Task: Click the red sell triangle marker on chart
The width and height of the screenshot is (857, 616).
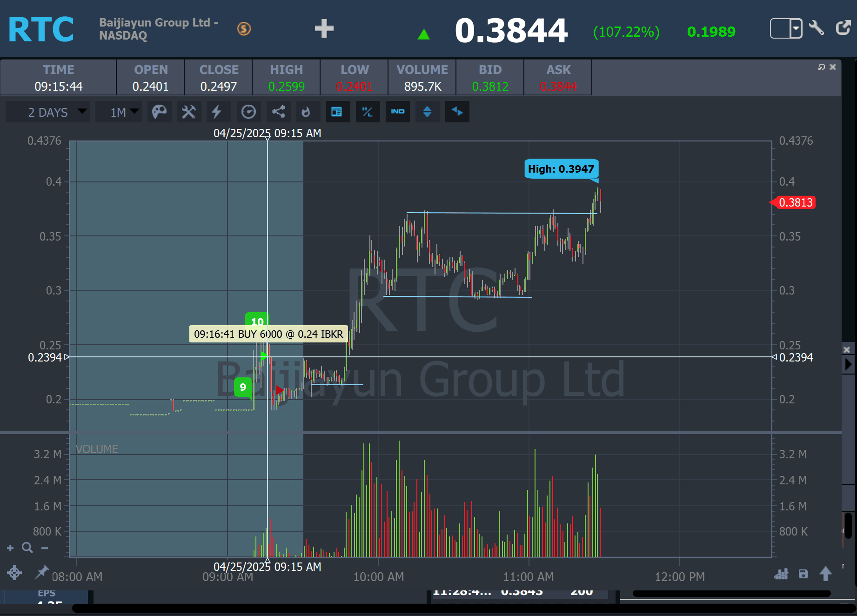Action: pyautogui.click(x=280, y=390)
